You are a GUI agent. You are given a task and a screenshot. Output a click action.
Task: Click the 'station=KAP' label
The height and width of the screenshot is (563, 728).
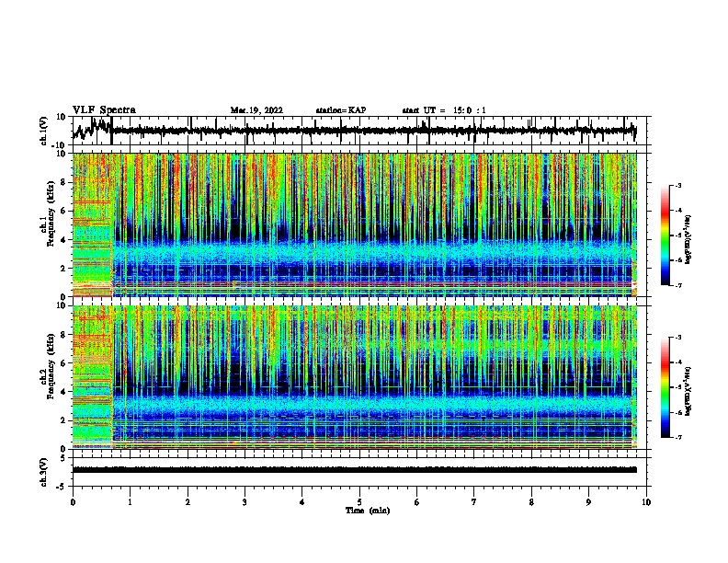tap(341, 110)
